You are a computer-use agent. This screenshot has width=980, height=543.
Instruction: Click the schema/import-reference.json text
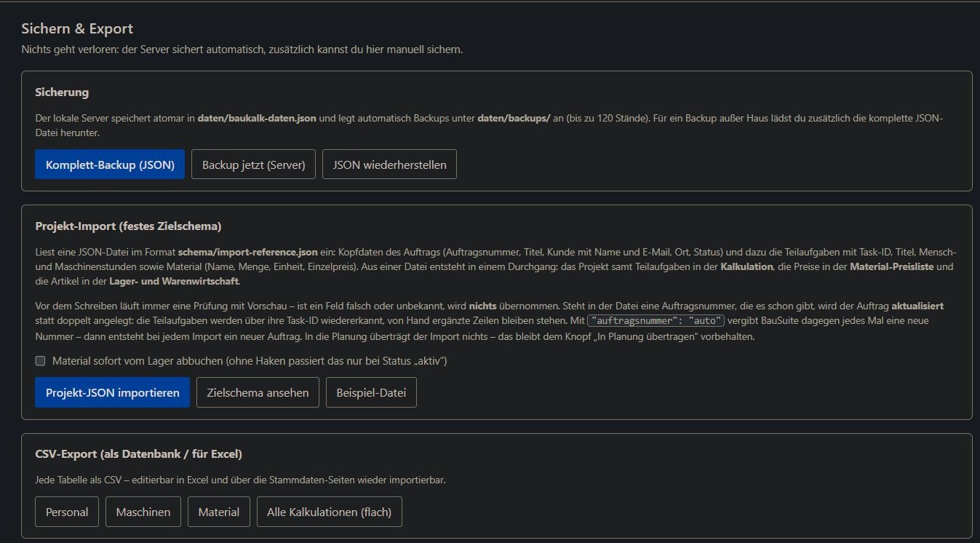pos(248,252)
